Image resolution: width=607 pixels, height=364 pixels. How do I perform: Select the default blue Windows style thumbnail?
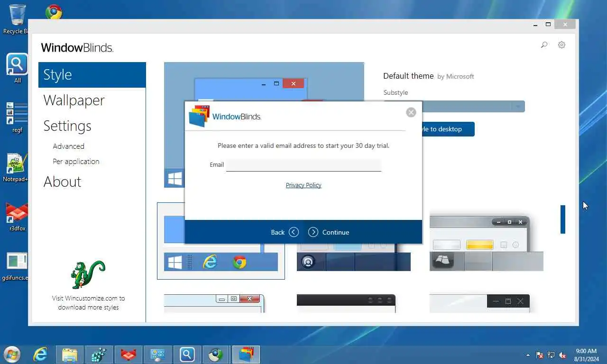click(x=221, y=241)
